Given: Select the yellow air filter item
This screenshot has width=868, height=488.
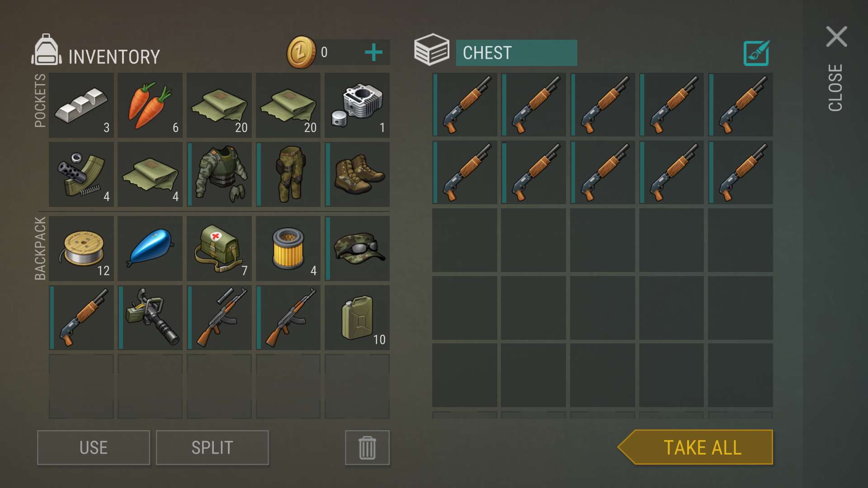Looking at the screenshot, I should (288, 249).
